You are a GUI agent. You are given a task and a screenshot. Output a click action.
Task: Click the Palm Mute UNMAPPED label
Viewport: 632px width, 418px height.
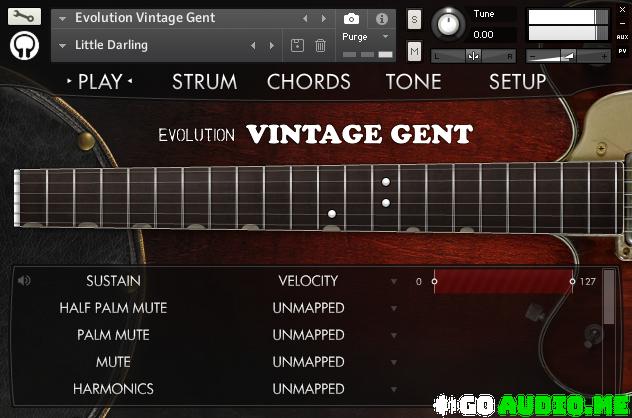[x=308, y=335]
